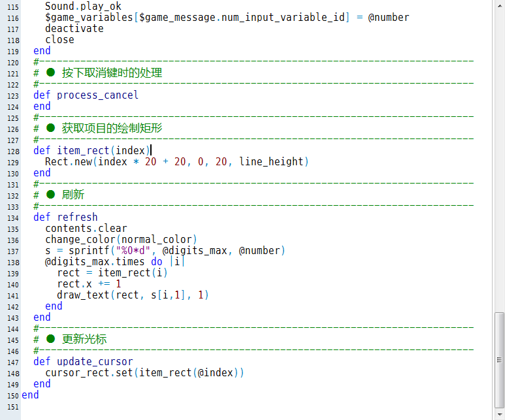Click on 'draw_text(rect, s[i,1], 1)' line
The width and height of the screenshot is (505, 420).
(133, 295)
